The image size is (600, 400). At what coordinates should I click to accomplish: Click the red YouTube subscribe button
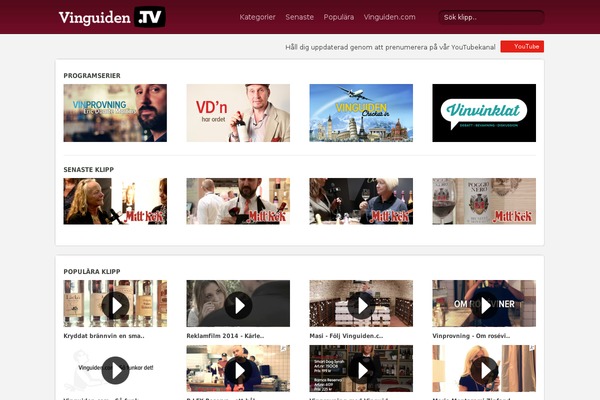522,46
